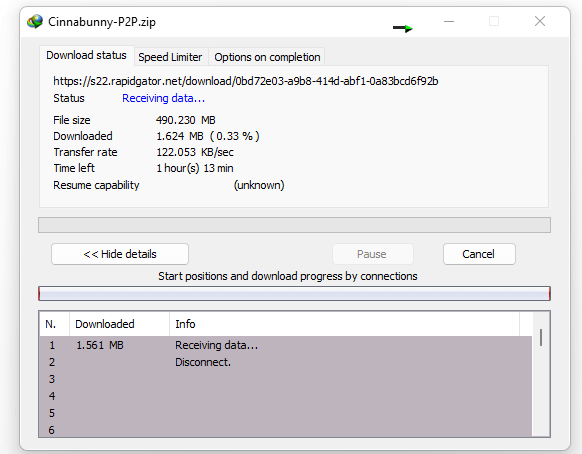Maximize the download dialog window
Viewport: 582px width, 454px height.
(x=494, y=22)
